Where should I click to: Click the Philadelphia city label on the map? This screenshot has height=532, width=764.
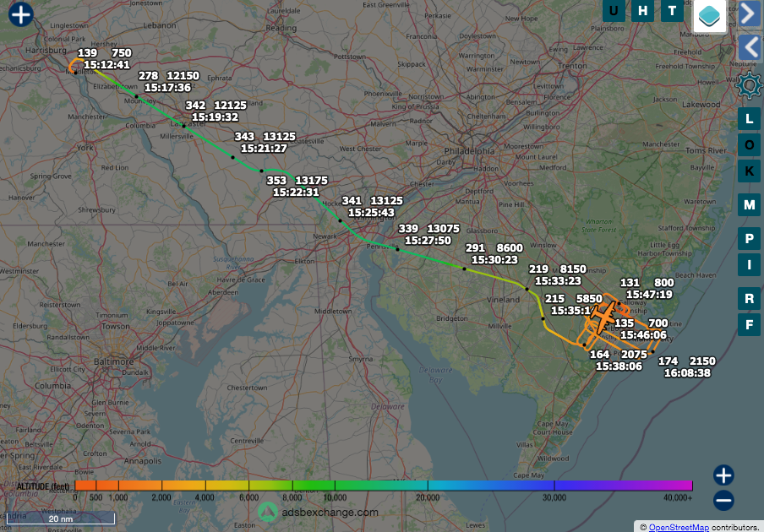click(x=469, y=151)
